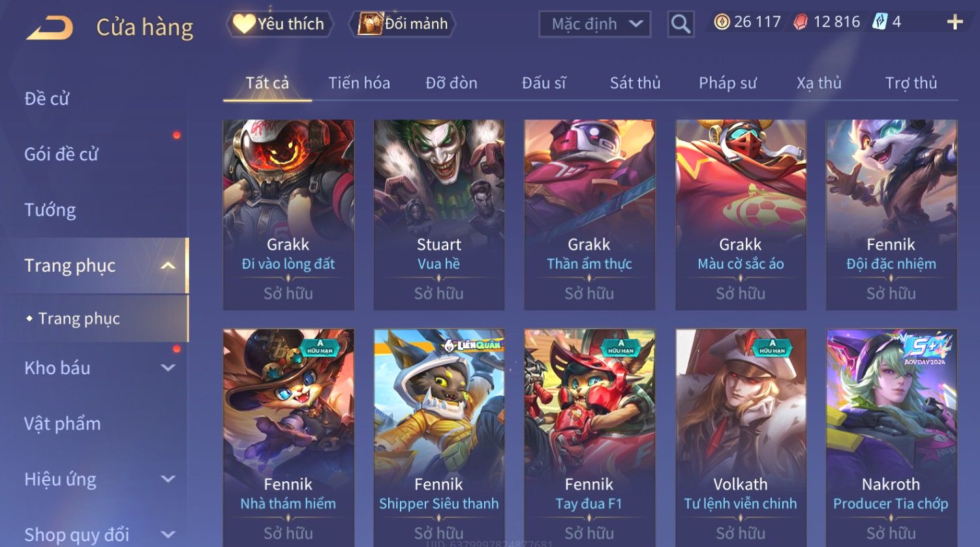
Task: Tap the gold coin currency icon
Action: 722,22
